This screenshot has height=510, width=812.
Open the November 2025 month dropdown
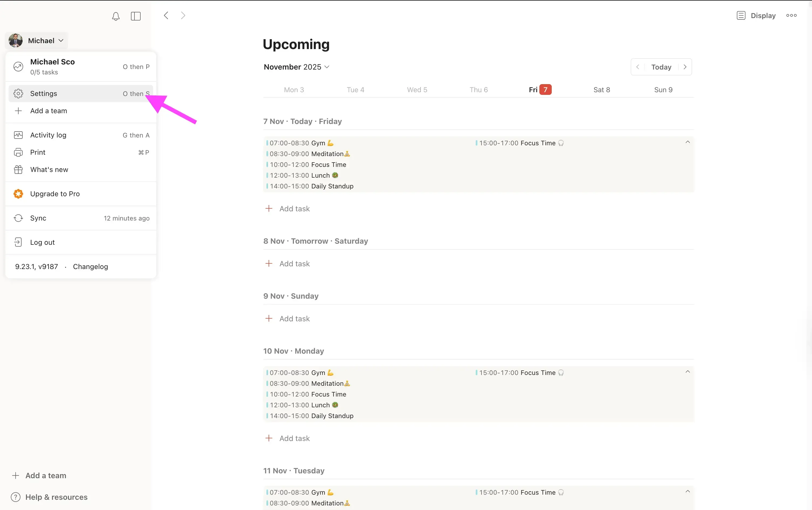[296, 67]
